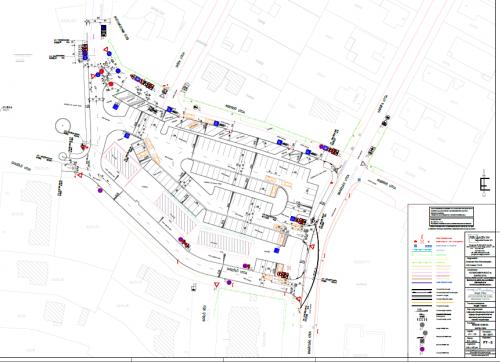Select the blue square sign below the southern parking row
The height and width of the screenshot is (362, 500).
(x=276, y=251)
